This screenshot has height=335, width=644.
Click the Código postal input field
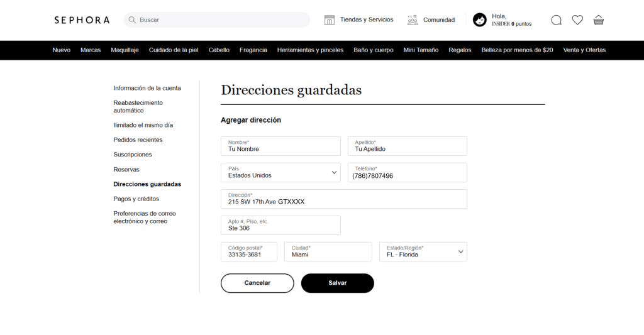(249, 251)
